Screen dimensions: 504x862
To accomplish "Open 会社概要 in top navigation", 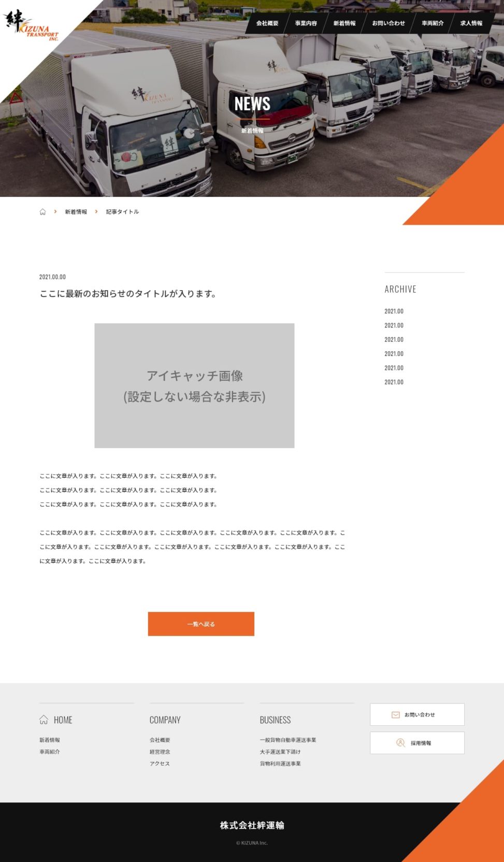I will click(x=267, y=23).
